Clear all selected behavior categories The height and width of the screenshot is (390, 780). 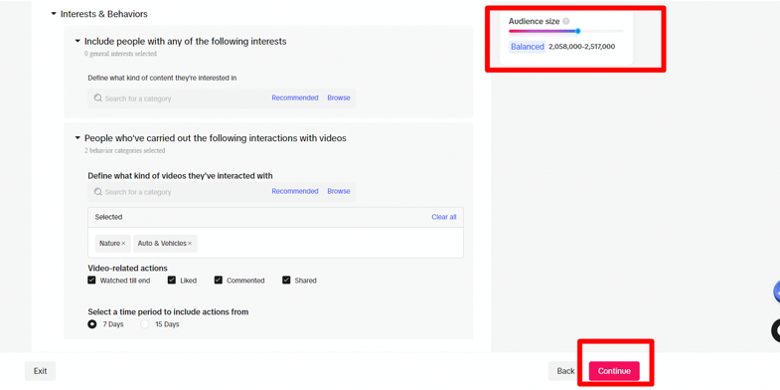tap(444, 217)
